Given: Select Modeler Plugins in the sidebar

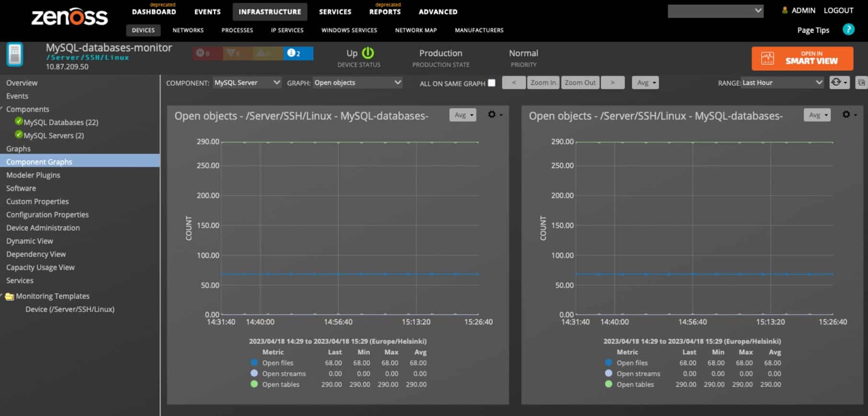Looking at the screenshot, I should [33, 175].
